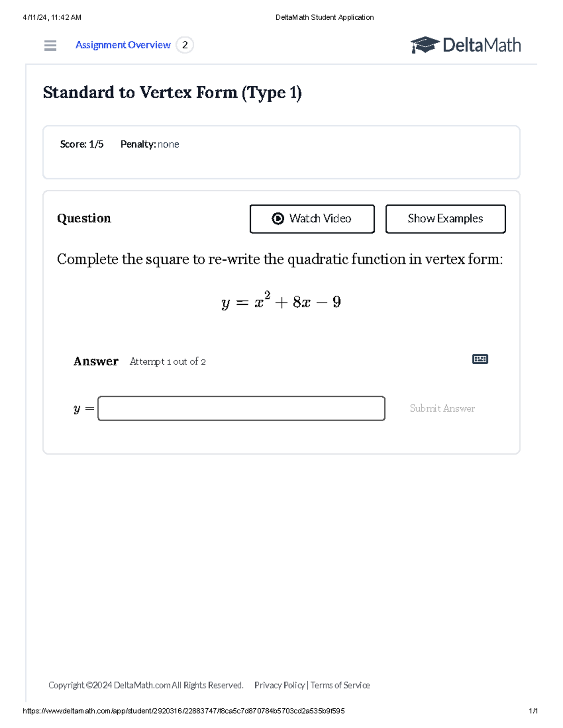Click the Attempt 1 out of 2 label
This screenshot has height=728, width=563.
pyautogui.click(x=167, y=361)
